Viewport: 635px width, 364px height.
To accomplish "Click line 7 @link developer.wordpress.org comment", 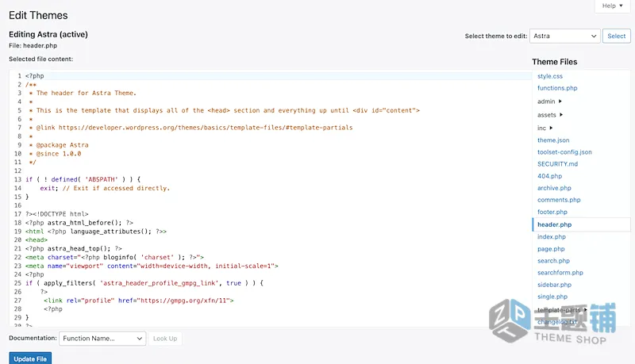I will 194,128.
